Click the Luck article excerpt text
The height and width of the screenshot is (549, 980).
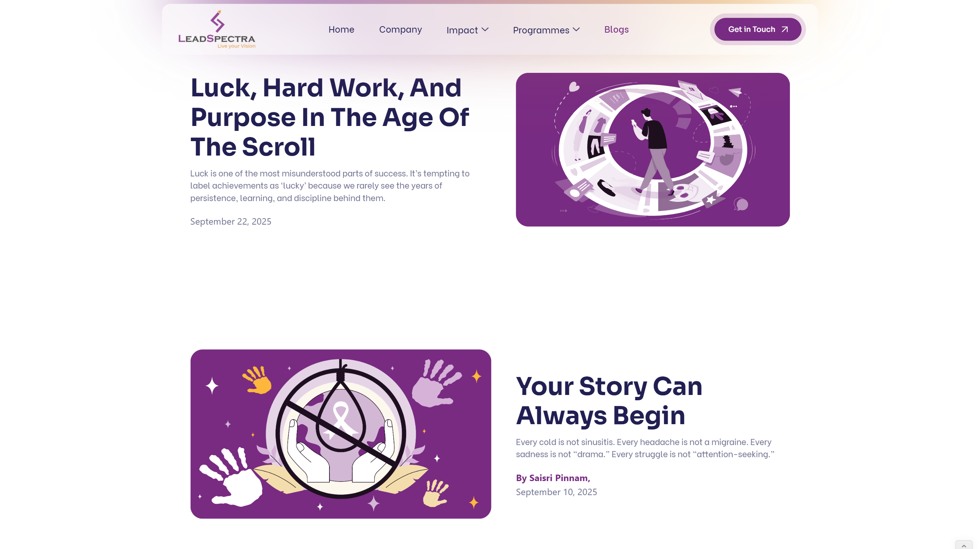coord(330,186)
